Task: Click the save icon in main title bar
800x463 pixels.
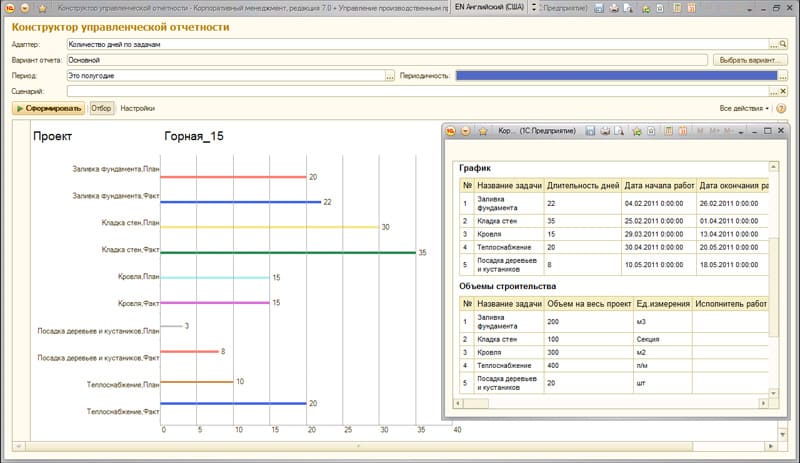Action: (x=599, y=8)
